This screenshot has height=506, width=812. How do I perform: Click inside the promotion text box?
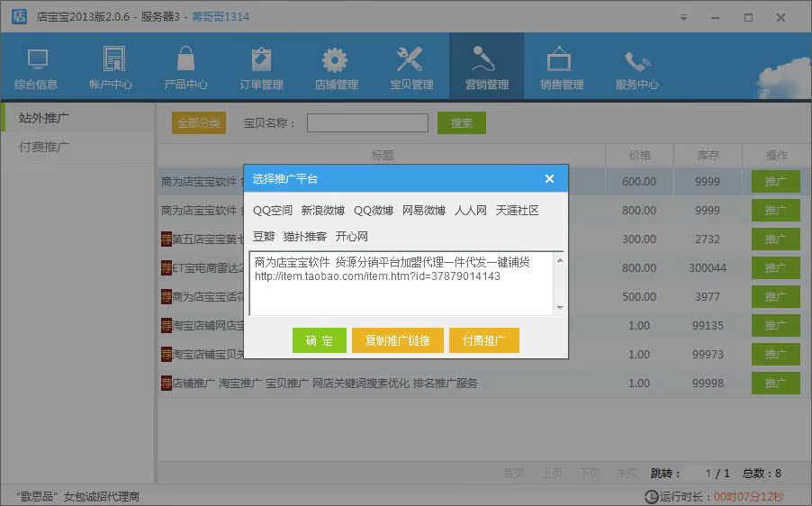click(401, 284)
